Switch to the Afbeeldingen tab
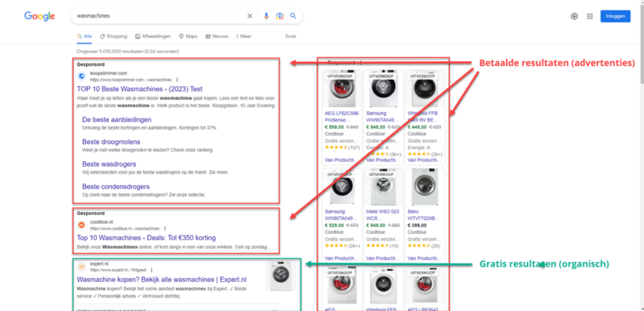The image size is (644, 311). (x=153, y=36)
